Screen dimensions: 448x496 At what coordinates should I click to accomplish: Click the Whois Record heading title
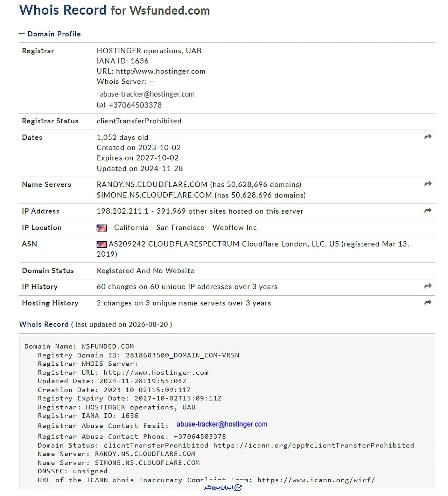click(x=114, y=10)
